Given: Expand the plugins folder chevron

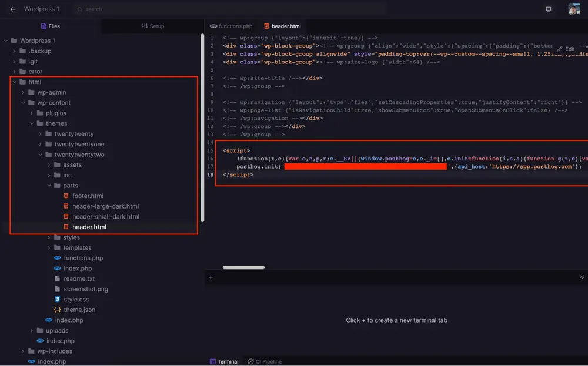Looking at the screenshot, I should point(32,113).
